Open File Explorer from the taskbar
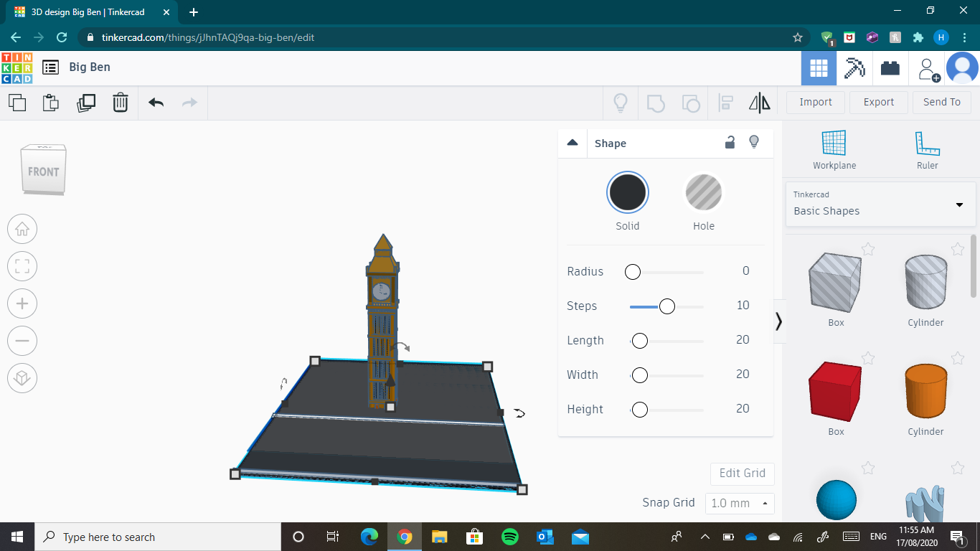This screenshot has height=551, width=980. pos(440,537)
